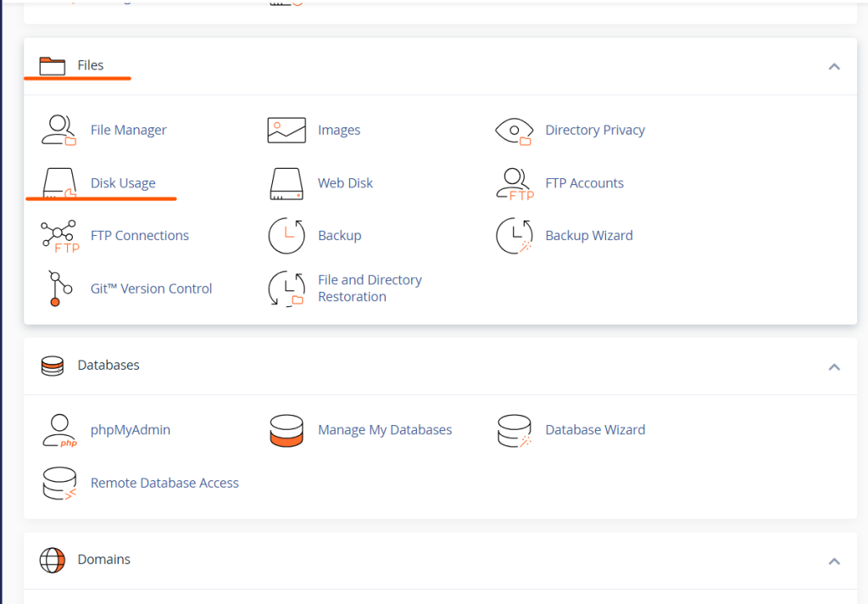The width and height of the screenshot is (868, 604).
Task: Click the Directory Privacy eye icon
Action: 515,131
